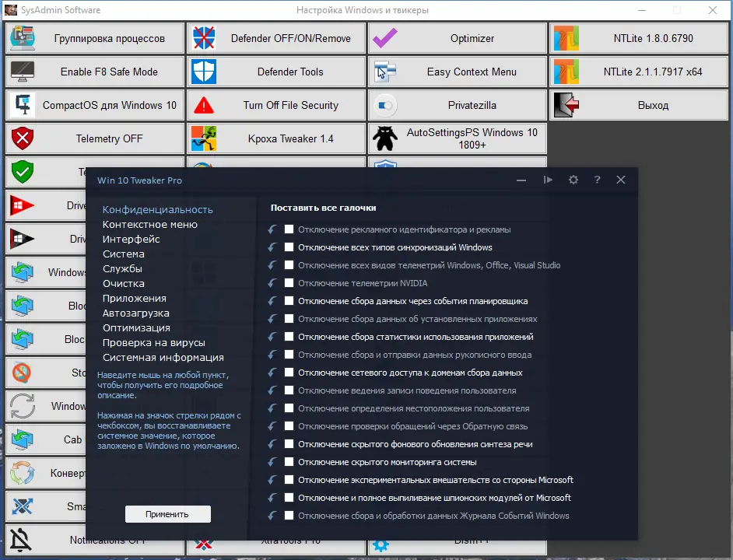Image resolution: width=733 pixels, height=560 pixels.
Task: Close the SysAdmin Software window
Action: tap(713, 10)
